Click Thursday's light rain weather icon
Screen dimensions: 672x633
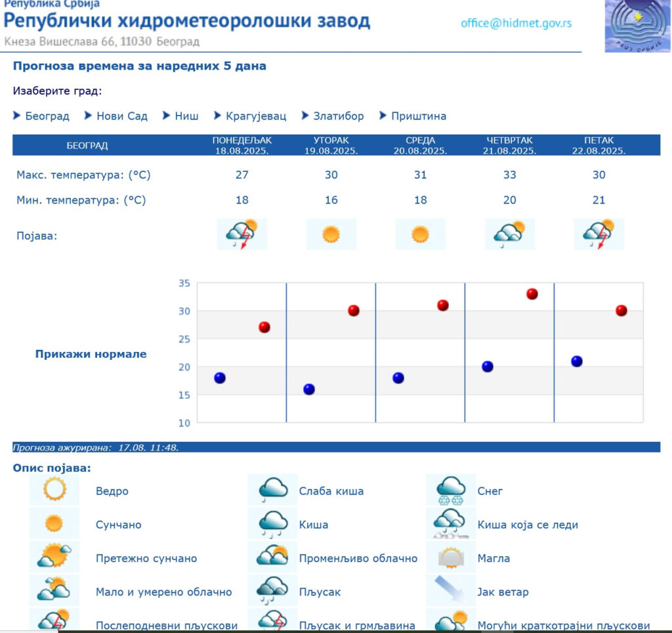[509, 234]
